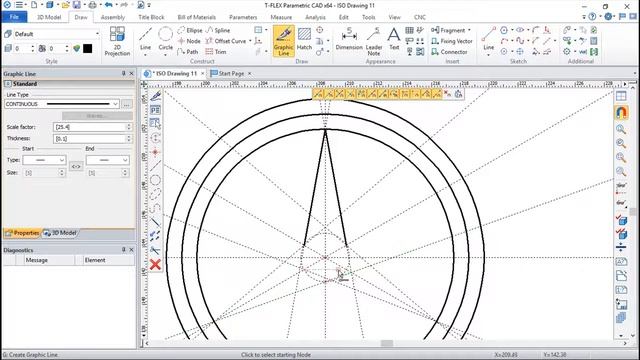This screenshot has width=640, height=360.
Task: Open the Offset Curve tool
Action: 226,41
